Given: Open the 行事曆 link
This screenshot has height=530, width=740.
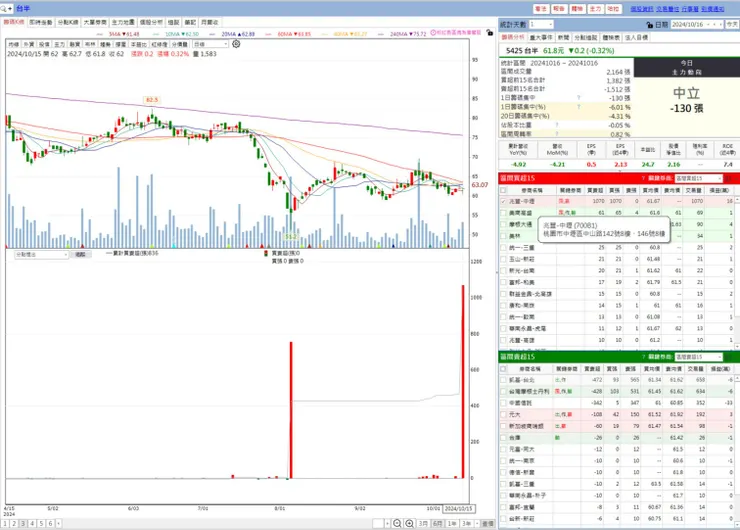Looking at the screenshot, I should pyautogui.click(x=690, y=9).
